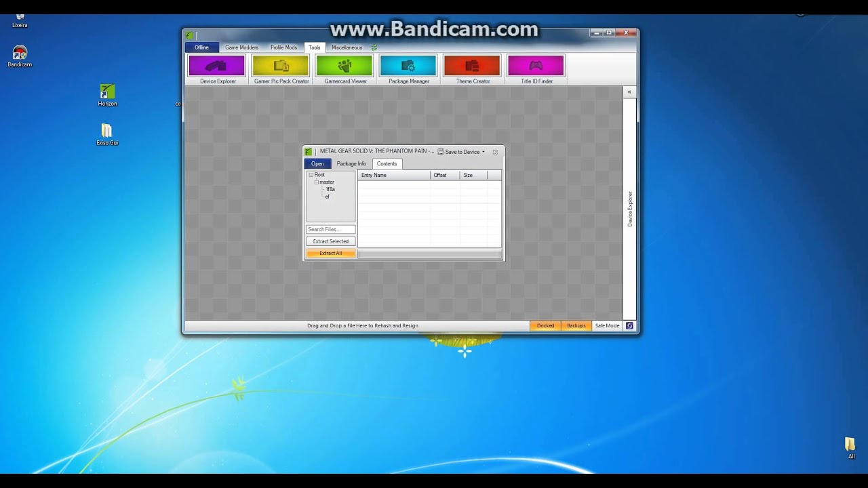The width and height of the screenshot is (868, 488).
Task: Toggle the Backups option in status bar
Action: click(576, 326)
